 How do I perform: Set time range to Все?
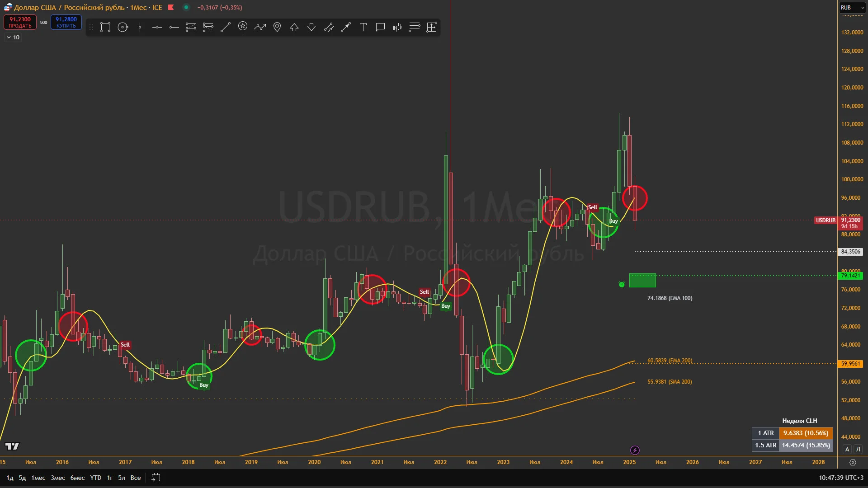(x=136, y=478)
